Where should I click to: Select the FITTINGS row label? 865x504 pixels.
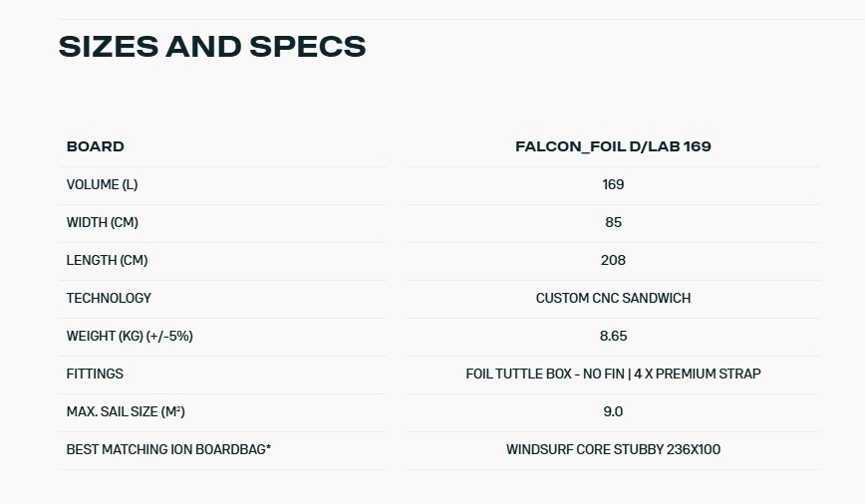click(95, 374)
